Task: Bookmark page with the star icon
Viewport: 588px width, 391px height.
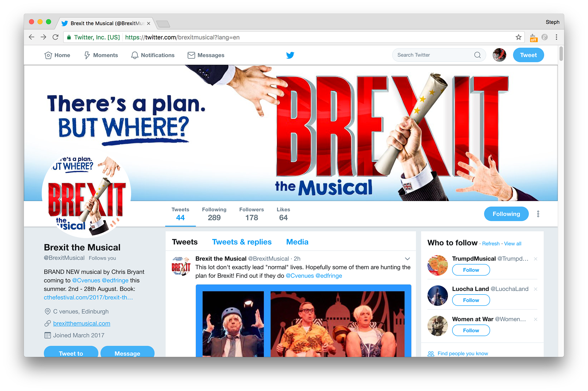Action: click(x=518, y=37)
